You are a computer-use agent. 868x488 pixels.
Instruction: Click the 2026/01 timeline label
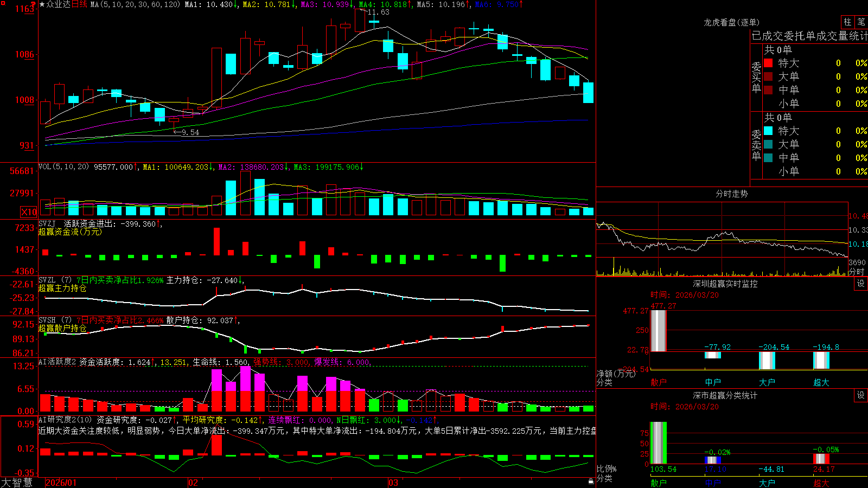pos(61,483)
